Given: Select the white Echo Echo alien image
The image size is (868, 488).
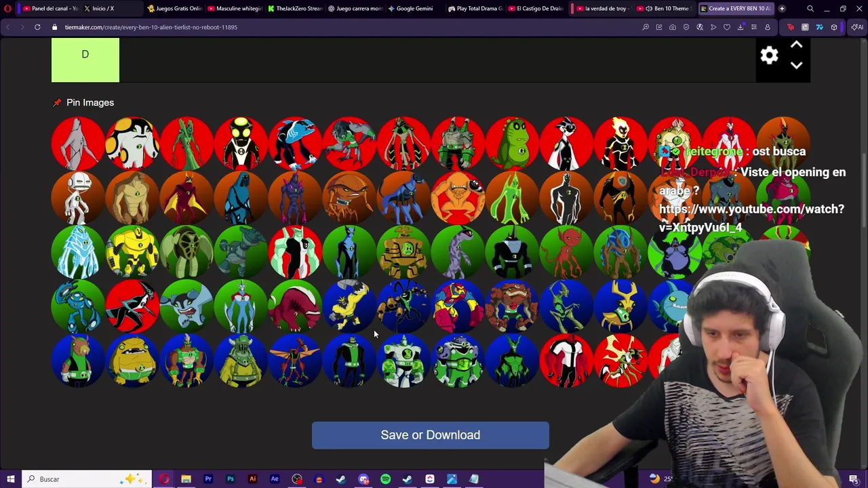Looking at the screenshot, I should pyautogui.click(x=79, y=197).
